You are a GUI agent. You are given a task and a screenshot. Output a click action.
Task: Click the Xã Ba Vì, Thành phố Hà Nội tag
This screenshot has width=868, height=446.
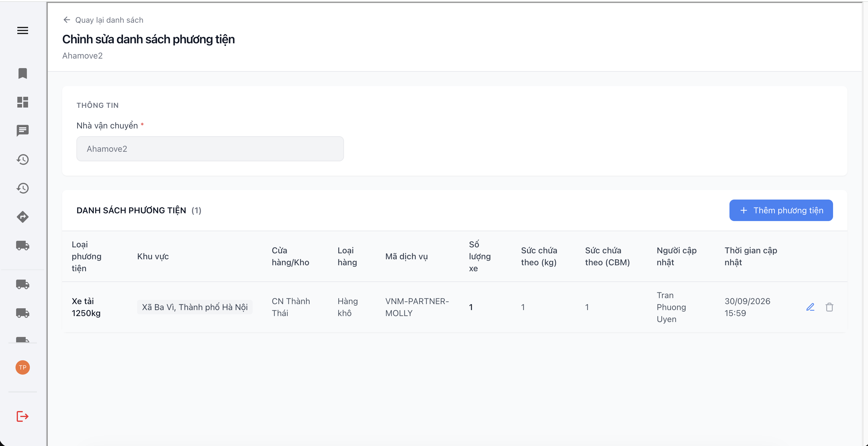tap(195, 307)
